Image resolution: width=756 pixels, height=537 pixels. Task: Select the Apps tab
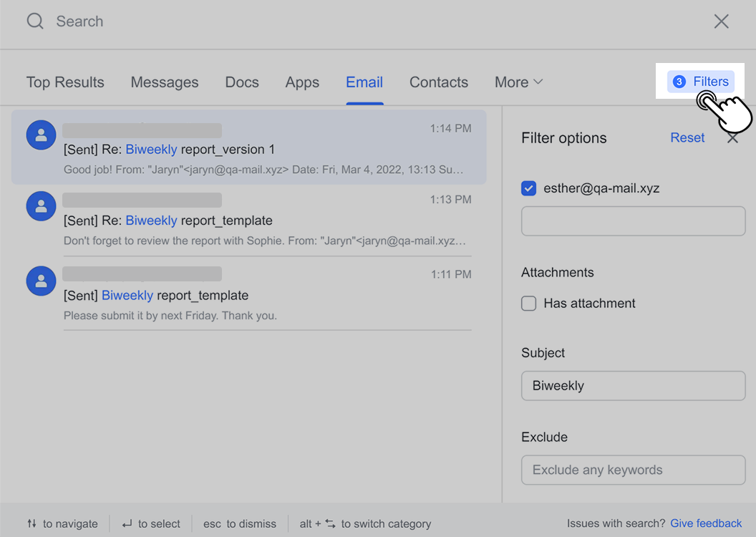301,82
